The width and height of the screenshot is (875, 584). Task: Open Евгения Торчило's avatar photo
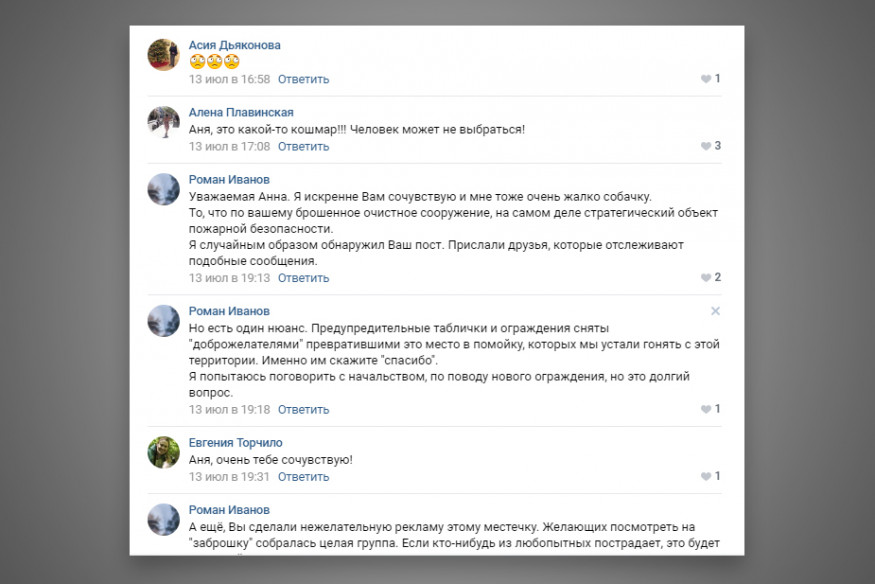164,452
